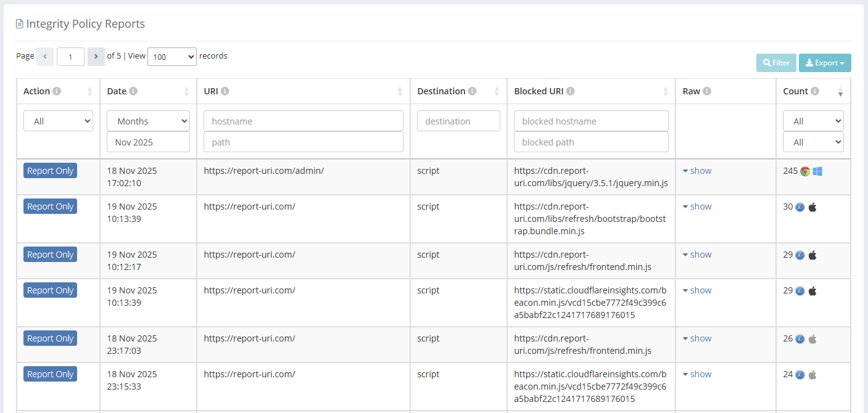The width and height of the screenshot is (868, 413).
Task: Expand raw report via first show link
Action: point(697,171)
